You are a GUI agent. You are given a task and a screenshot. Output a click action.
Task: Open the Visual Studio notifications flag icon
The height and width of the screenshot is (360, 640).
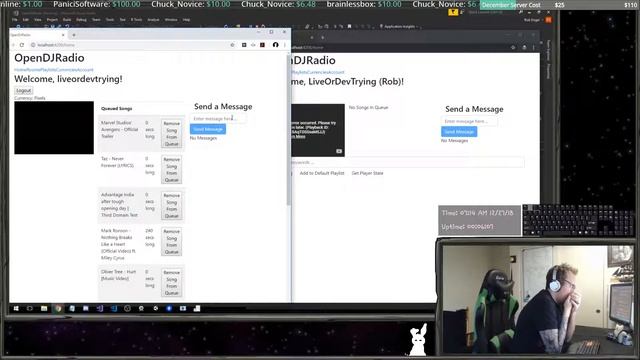453,13
